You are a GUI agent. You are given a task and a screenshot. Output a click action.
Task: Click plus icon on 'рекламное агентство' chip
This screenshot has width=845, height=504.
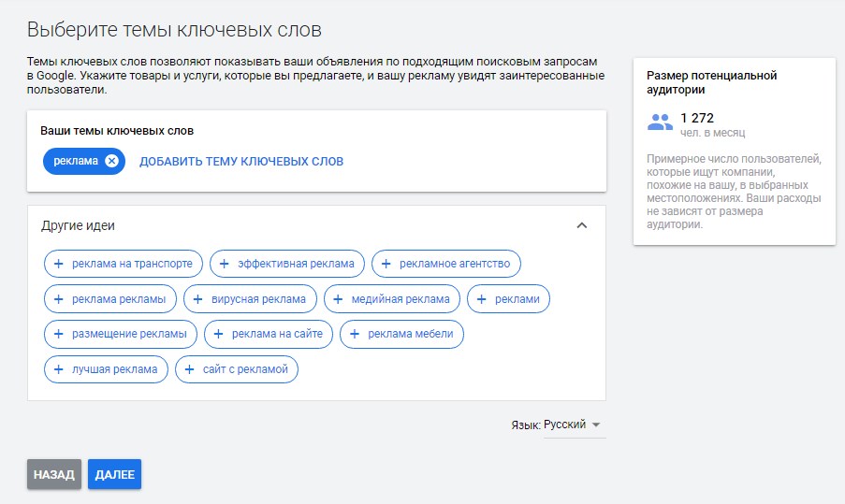coord(386,264)
